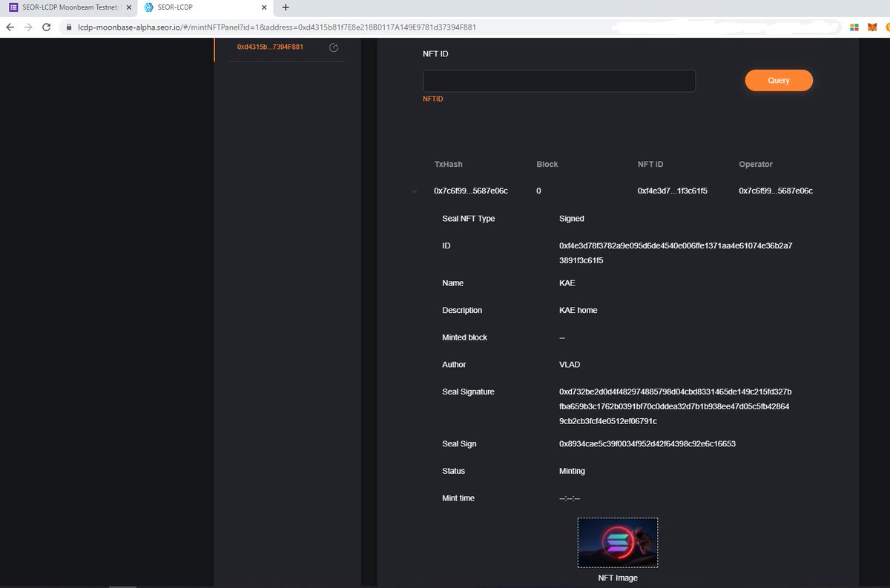Viewport: 890px width, 588px height.
Task: Click the site lock icon
Action: pos(69,27)
